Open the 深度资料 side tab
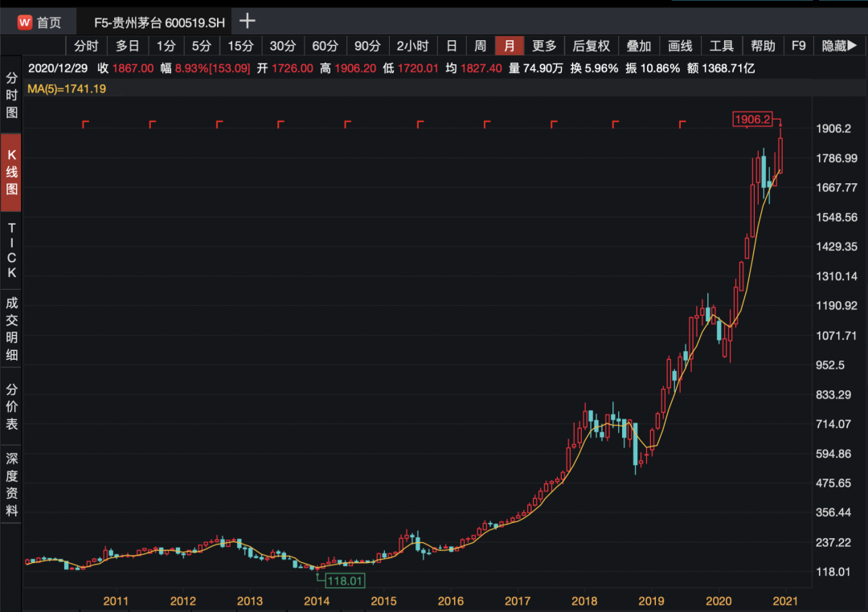This screenshot has height=612, width=868. [x=11, y=485]
